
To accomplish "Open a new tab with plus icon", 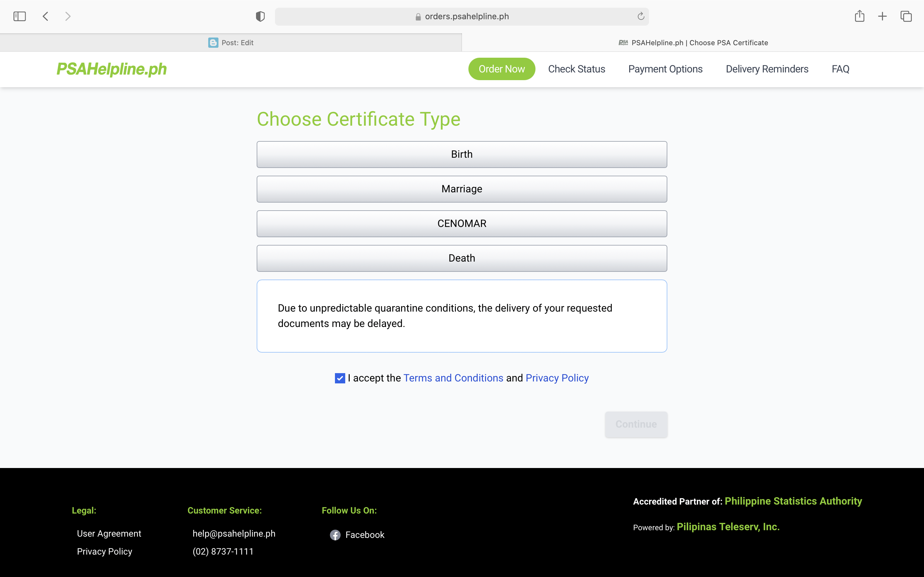I will [x=882, y=16].
